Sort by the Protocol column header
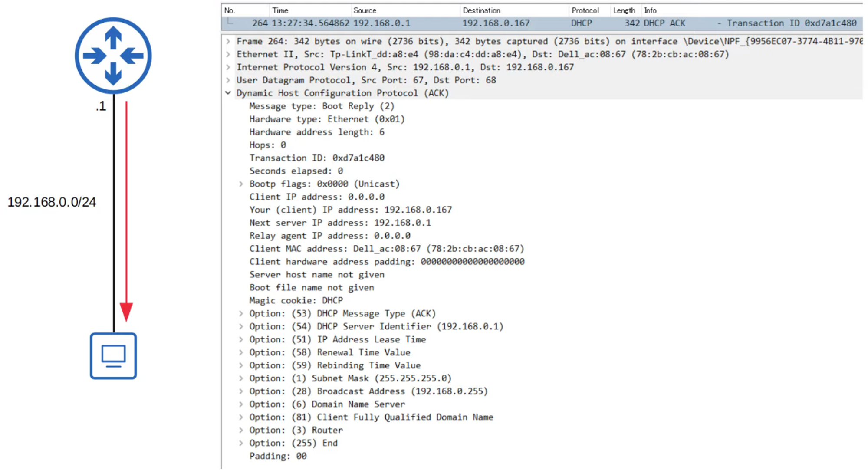This screenshot has width=868, height=470. 585,10
